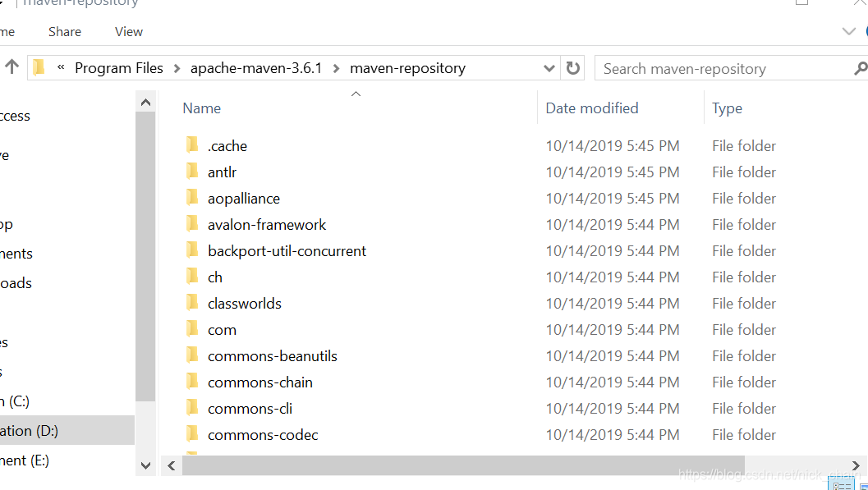Go to apache-maven-3.6.1 breadcrumb folder
Image resolution: width=868 pixels, height=490 pixels.
(x=256, y=68)
